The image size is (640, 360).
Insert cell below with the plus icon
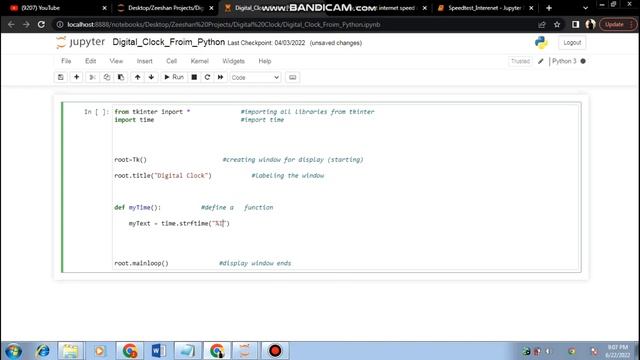pyautogui.click(x=76, y=77)
